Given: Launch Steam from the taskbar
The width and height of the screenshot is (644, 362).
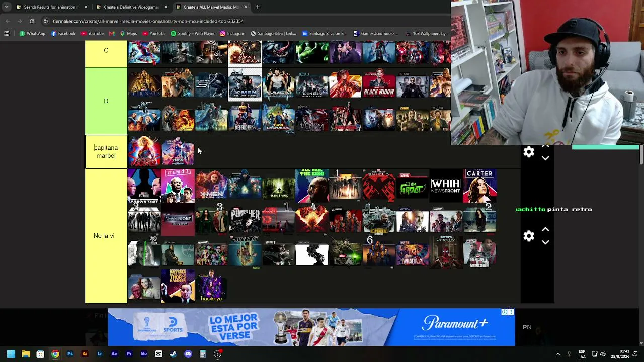Looking at the screenshot, I should tap(173, 354).
